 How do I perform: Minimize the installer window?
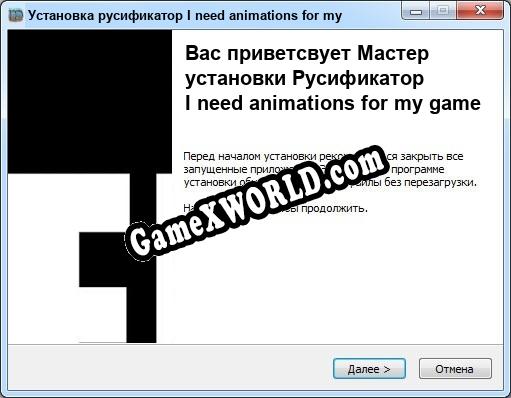(x=416, y=11)
